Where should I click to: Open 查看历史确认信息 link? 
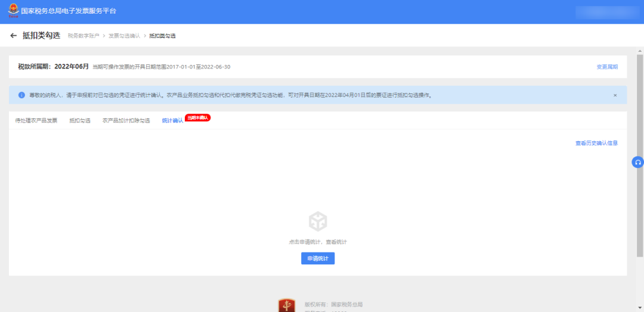pyautogui.click(x=596, y=143)
